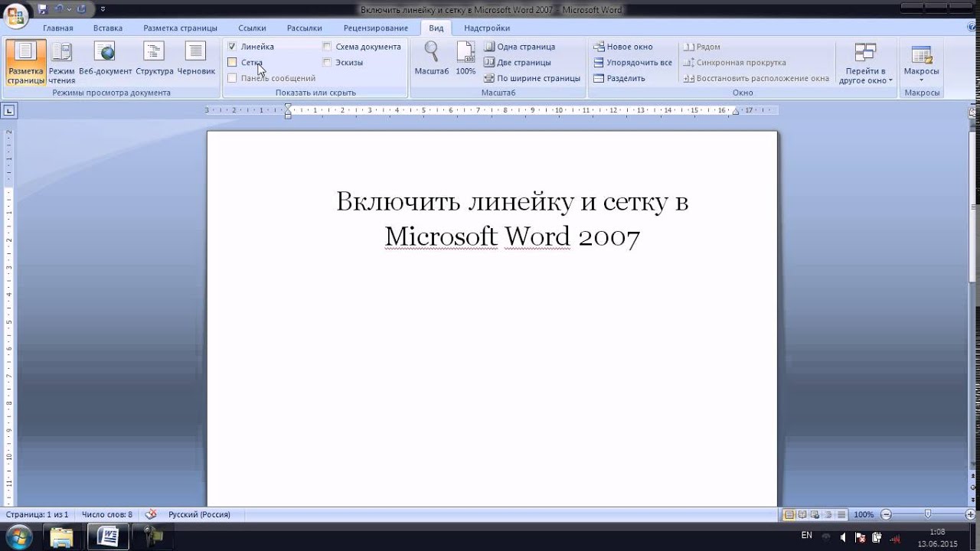980x551 pixels.
Task: Click Упорядочить все windows
Action: 633,62
